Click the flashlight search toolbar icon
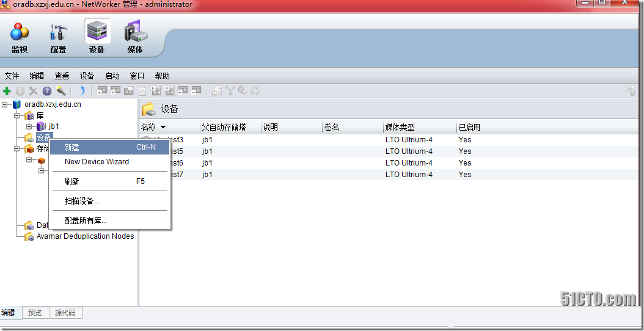Screen dimensions: 644x331 coord(60,91)
